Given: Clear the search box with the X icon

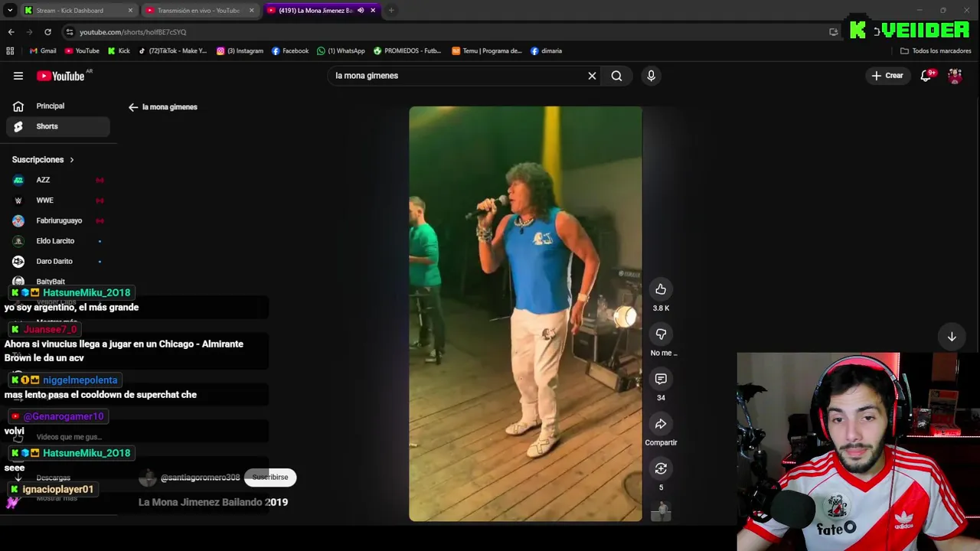Looking at the screenshot, I should [x=592, y=76].
